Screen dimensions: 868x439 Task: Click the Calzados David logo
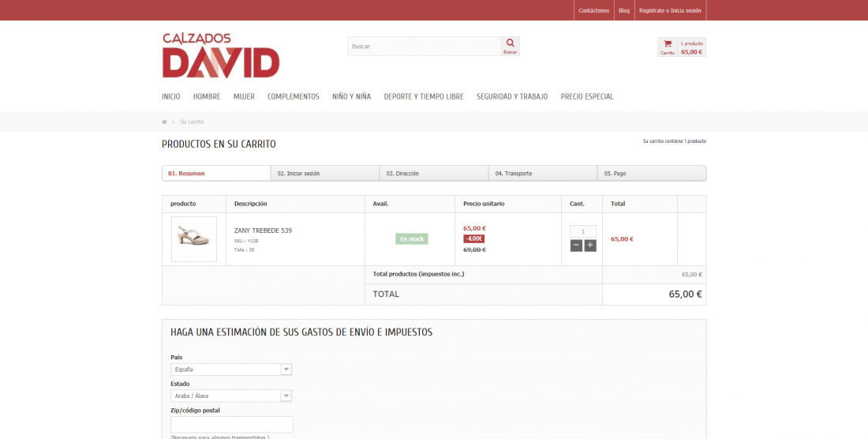pyautogui.click(x=221, y=55)
